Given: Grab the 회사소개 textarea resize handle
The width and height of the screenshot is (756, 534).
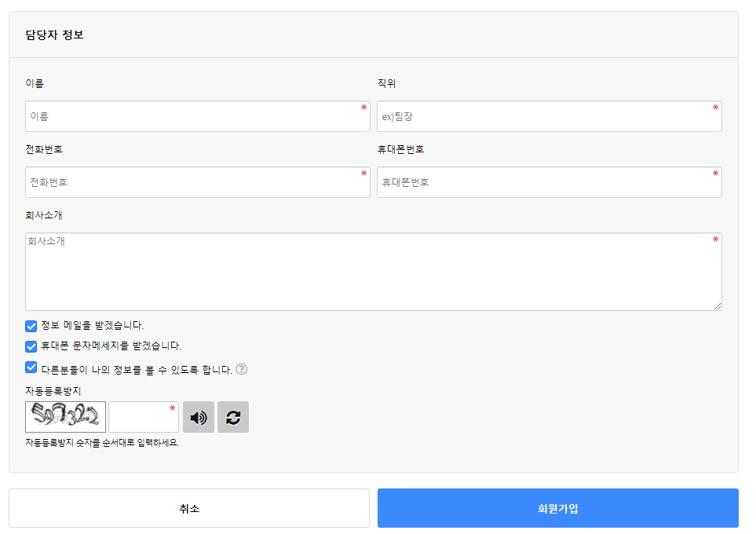Looking at the screenshot, I should coord(718,306).
